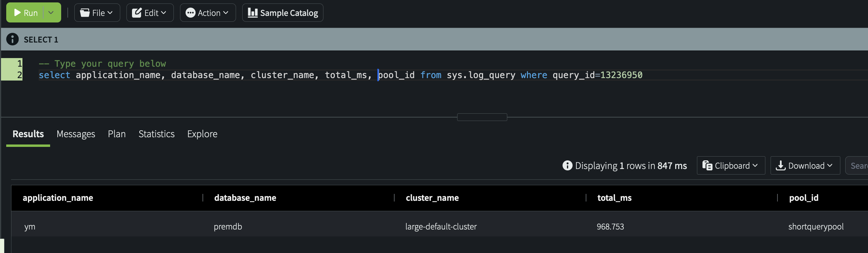Viewport: 868px width, 253px height.
Task: Open the Explore tab
Action: [202, 134]
